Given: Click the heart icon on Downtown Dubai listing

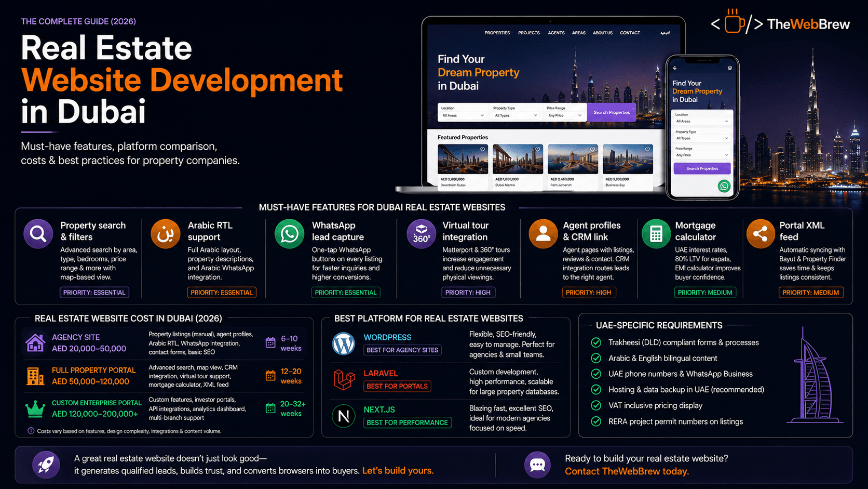Looking at the screenshot, I should pyautogui.click(x=483, y=150).
